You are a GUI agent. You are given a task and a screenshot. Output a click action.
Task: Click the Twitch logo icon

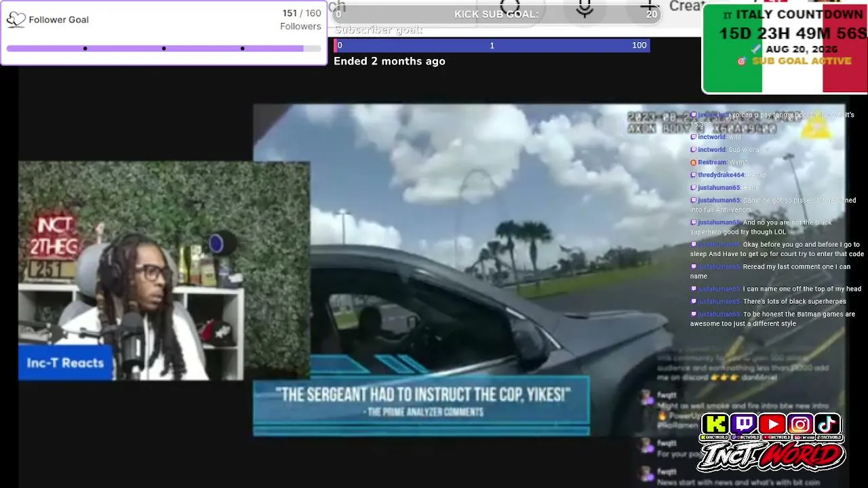click(744, 424)
